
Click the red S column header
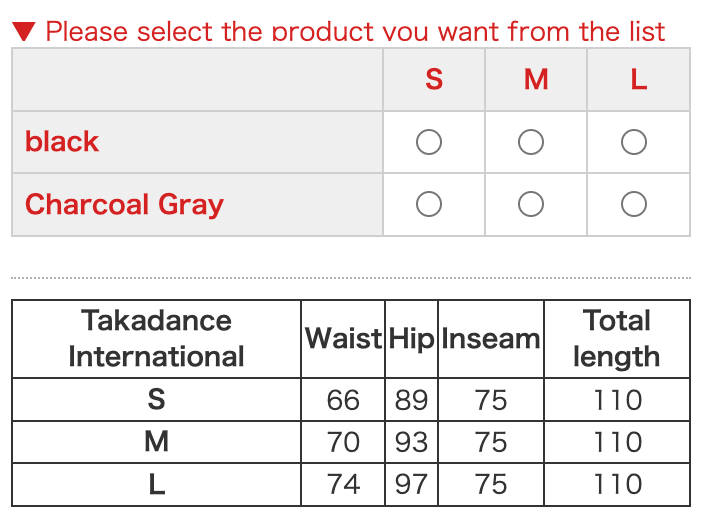coord(434,80)
